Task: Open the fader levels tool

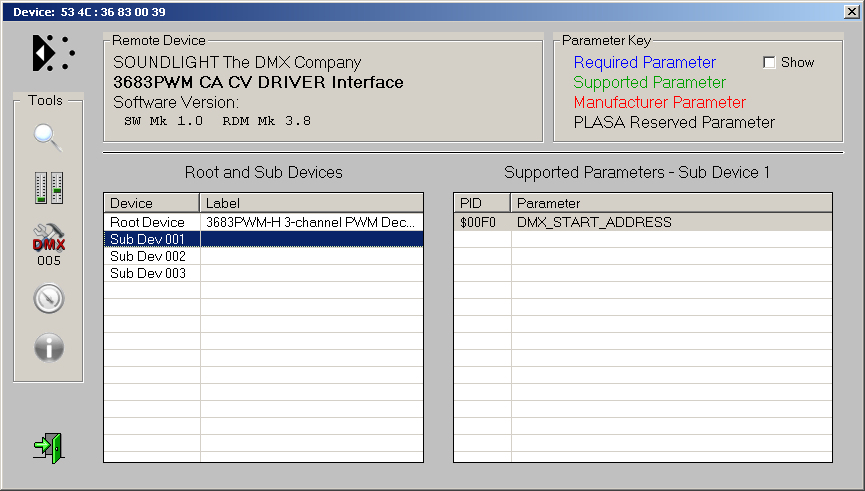Action: point(48,187)
